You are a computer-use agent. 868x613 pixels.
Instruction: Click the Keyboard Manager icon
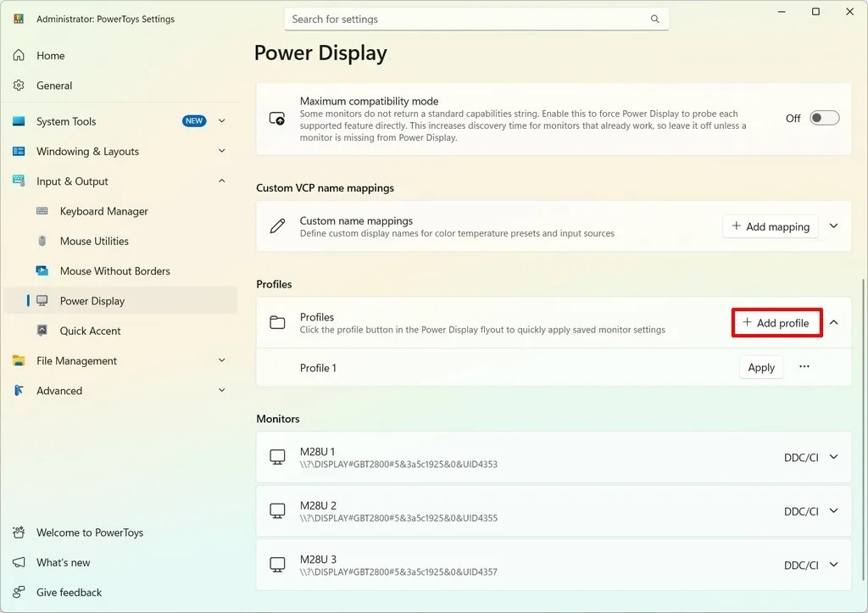point(42,211)
